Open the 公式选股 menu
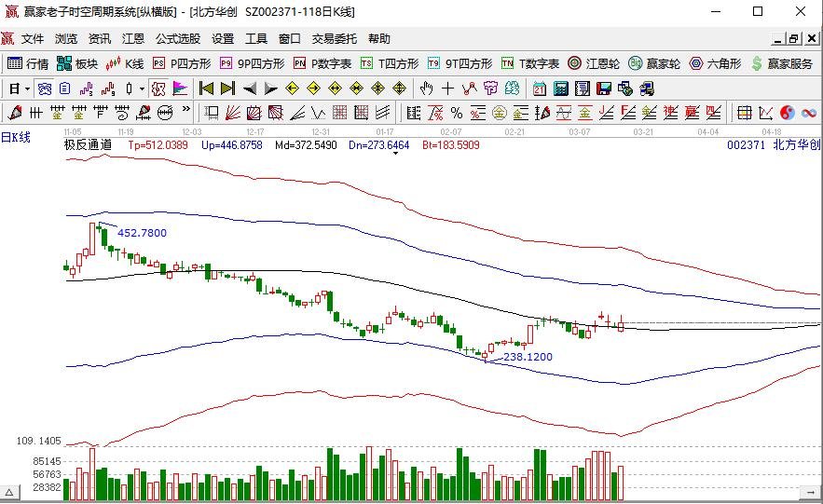This screenshot has height=504, width=823. [178, 39]
